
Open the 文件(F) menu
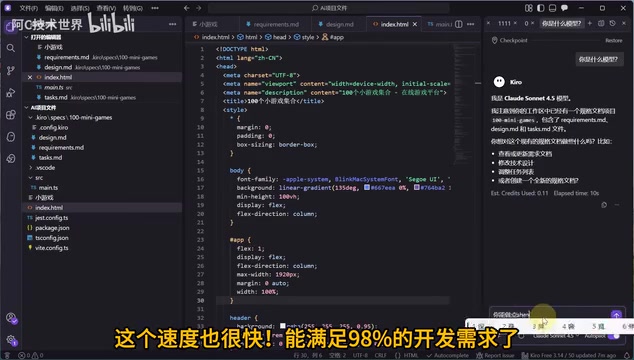click(28, 8)
